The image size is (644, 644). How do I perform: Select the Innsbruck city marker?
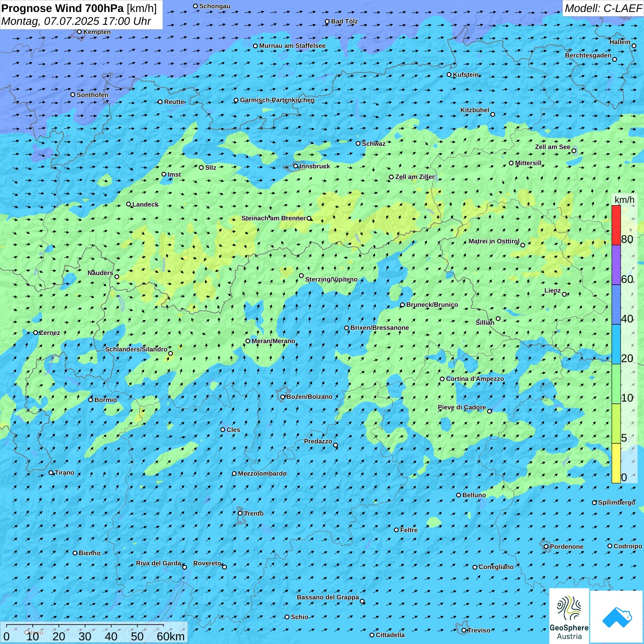296,167
